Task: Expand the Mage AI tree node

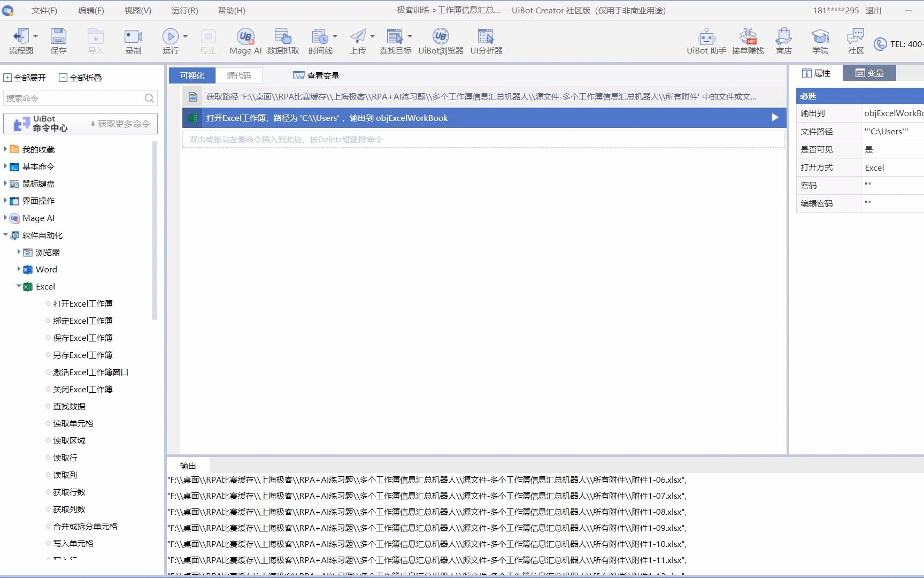Action: click(5, 217)
